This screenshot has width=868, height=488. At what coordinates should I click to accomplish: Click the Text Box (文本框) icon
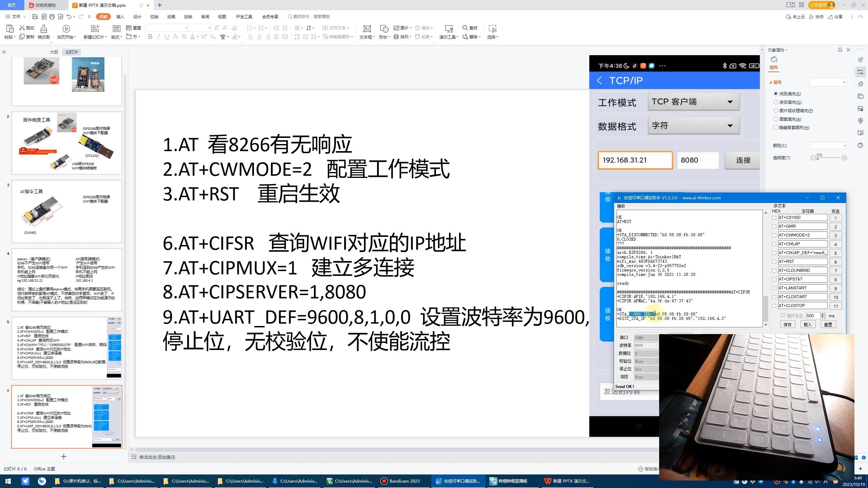point(367,28)
